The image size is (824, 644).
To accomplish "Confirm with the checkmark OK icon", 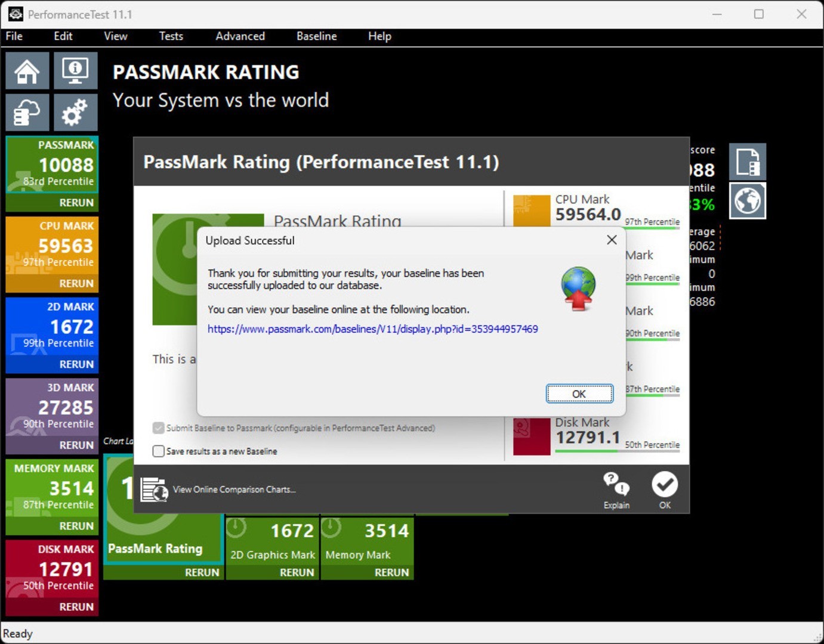I will (x=665, y=484).
